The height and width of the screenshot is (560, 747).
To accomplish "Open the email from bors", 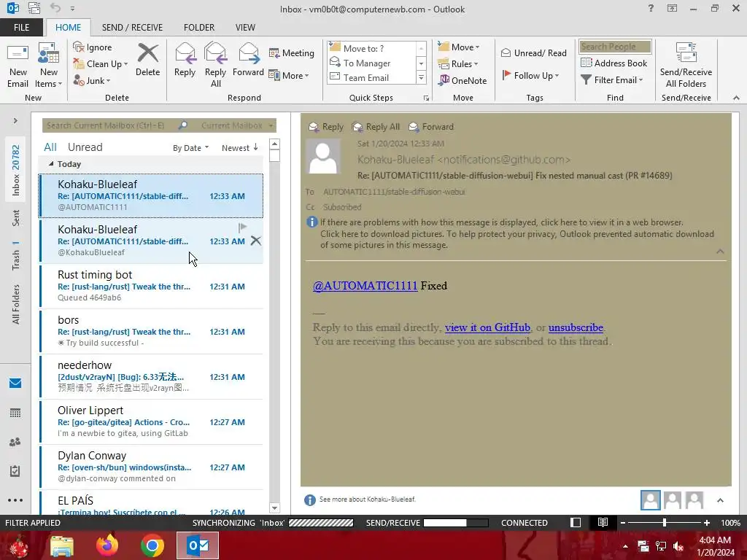I will [152, 331].
